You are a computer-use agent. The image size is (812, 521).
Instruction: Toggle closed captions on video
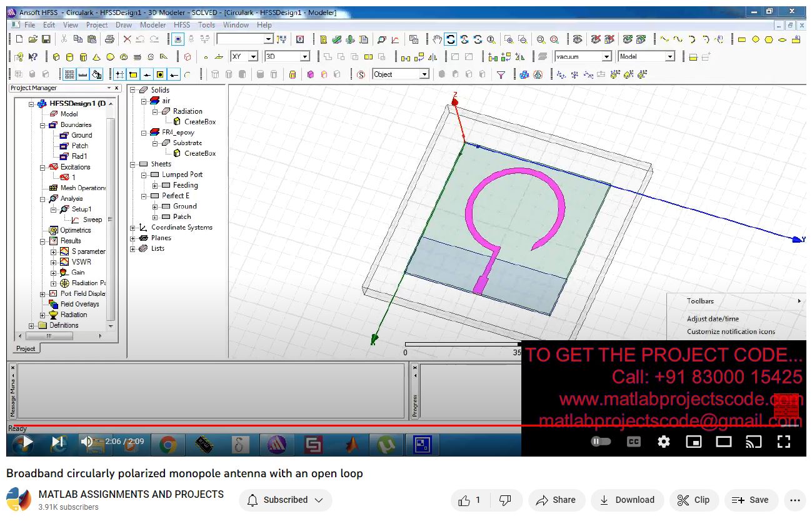[633, 442]
